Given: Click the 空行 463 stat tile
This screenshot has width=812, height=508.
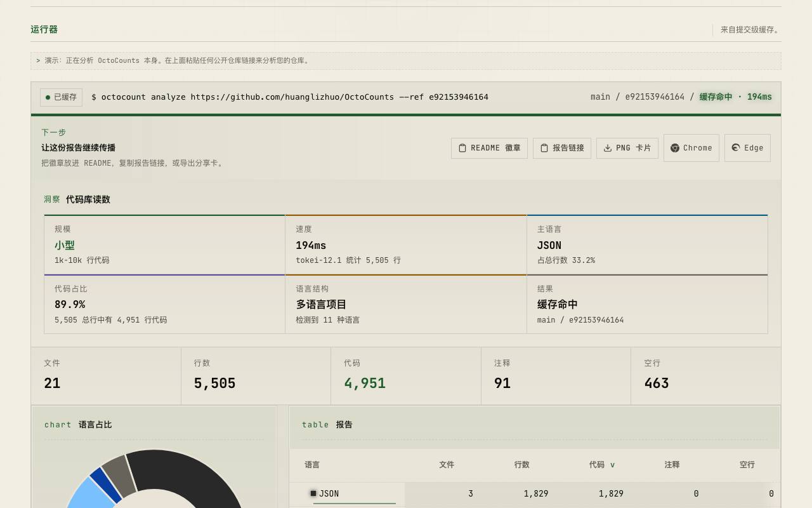Looking at the screenshot, I should click(706, 375).
